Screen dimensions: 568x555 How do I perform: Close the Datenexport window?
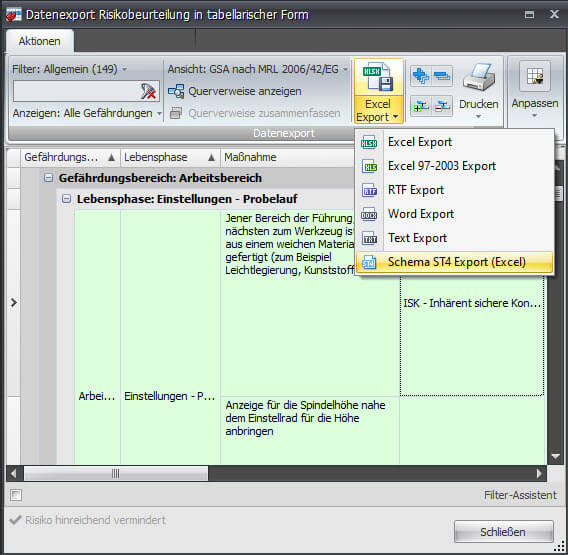[554, 14]
